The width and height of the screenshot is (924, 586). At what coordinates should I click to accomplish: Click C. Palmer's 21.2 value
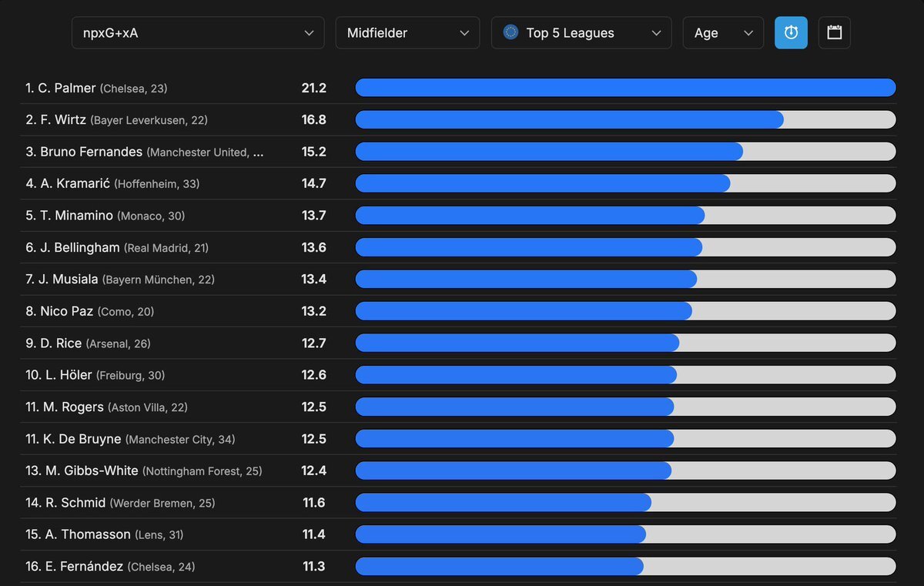[314, 88]
